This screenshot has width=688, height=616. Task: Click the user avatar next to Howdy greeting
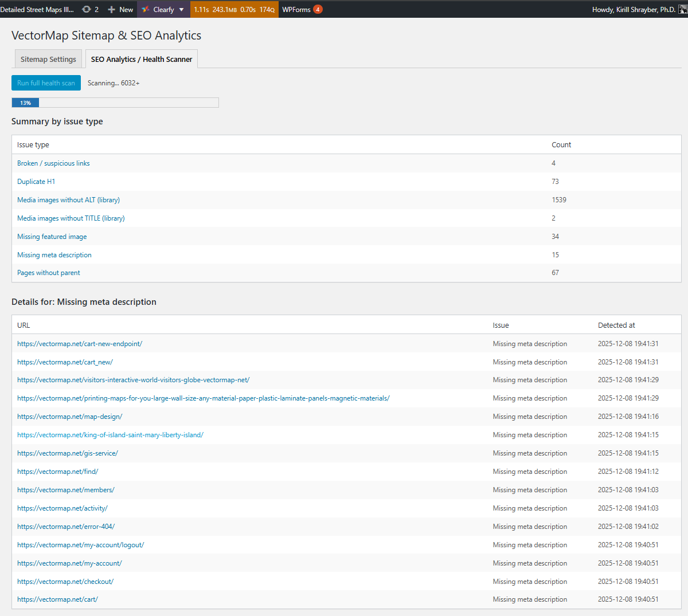[x=682, y=9]
